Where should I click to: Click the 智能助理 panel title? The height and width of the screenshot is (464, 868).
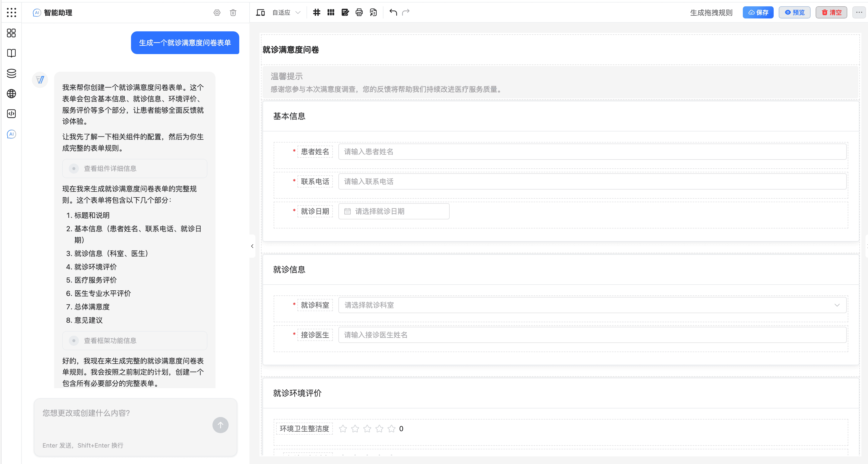58,13
